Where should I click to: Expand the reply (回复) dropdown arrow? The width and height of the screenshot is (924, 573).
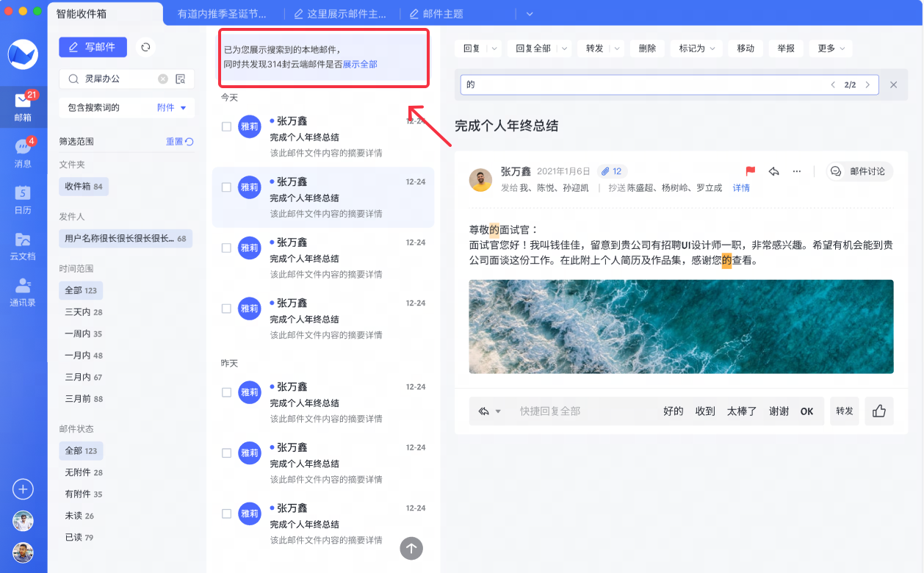(494, 48)
